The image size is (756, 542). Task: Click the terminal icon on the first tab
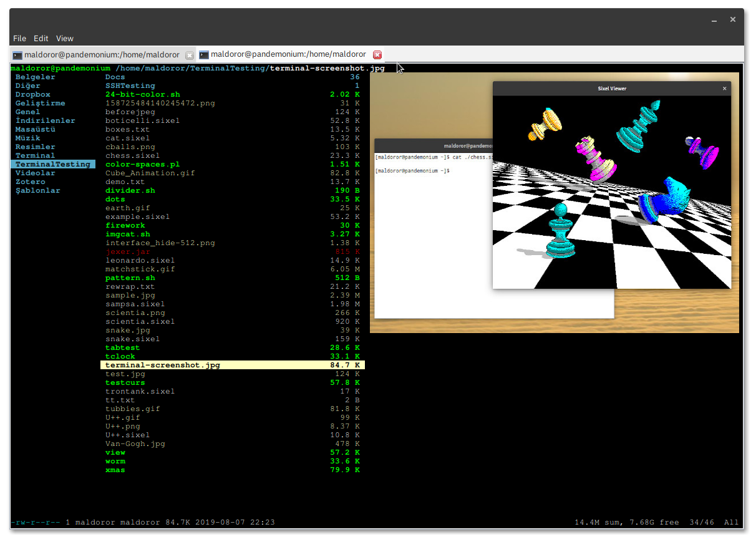17,55
